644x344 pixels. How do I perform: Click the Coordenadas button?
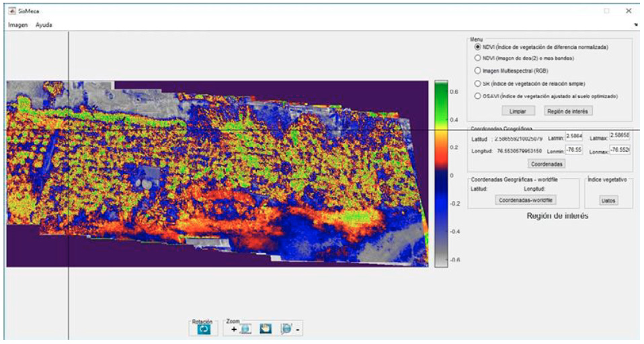(x=547, y=163)
